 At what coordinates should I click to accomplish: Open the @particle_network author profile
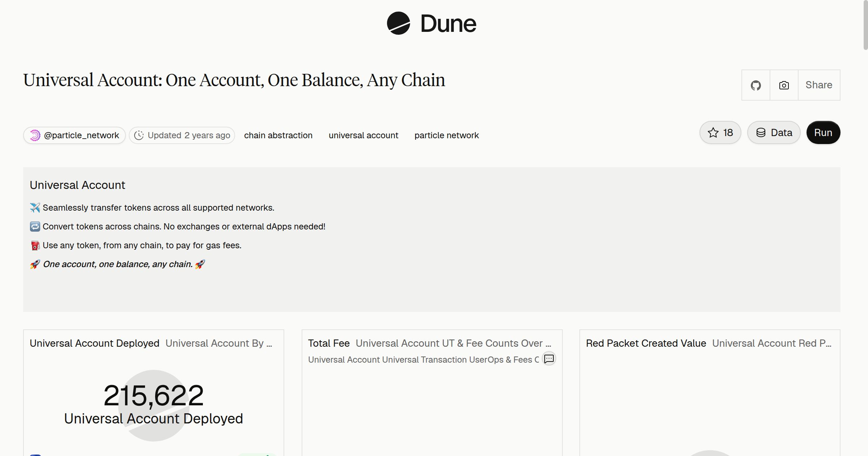coord(75,135)
